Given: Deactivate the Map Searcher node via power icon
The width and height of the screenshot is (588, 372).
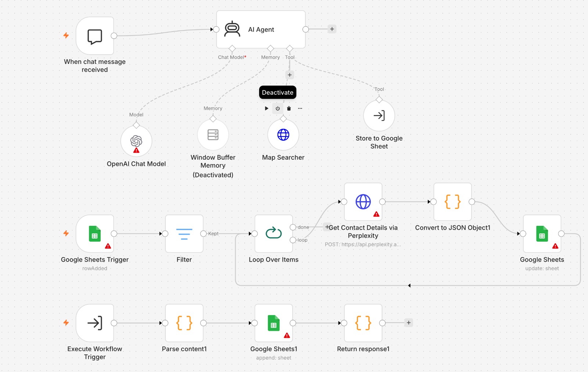Looking at the screenshot, I should (x=278, y=108).
